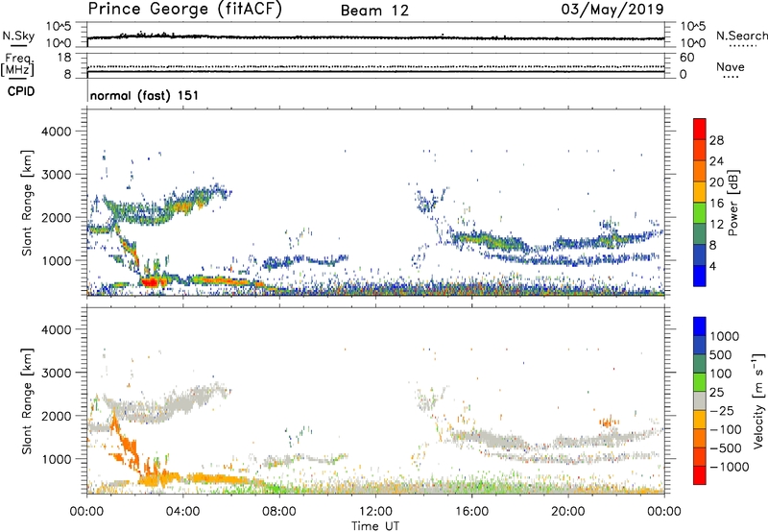Click the '16:00' time tick label
The height and width of the screenshot is (532, 768).
click(471, 512)
